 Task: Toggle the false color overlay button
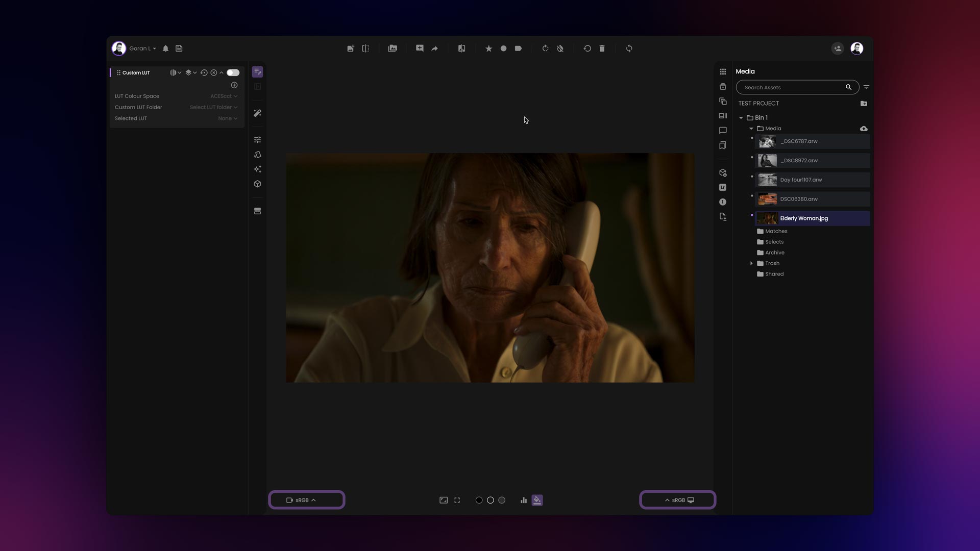coord(537,500)
